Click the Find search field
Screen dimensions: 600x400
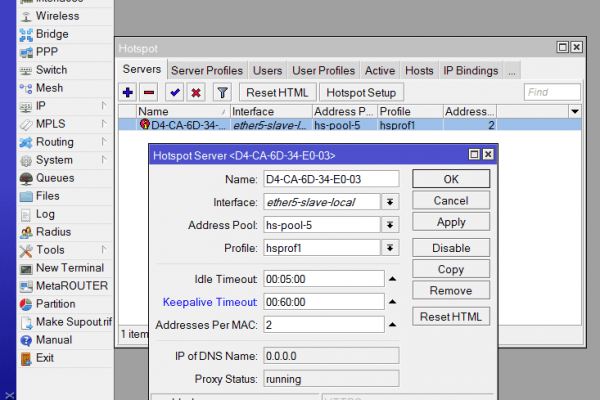click(552, 92)
